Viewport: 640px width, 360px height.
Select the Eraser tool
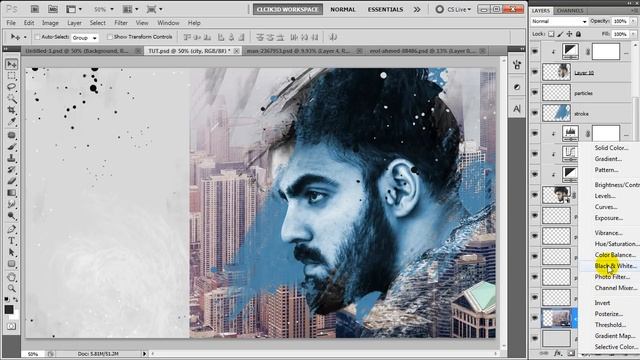[11, 181]
